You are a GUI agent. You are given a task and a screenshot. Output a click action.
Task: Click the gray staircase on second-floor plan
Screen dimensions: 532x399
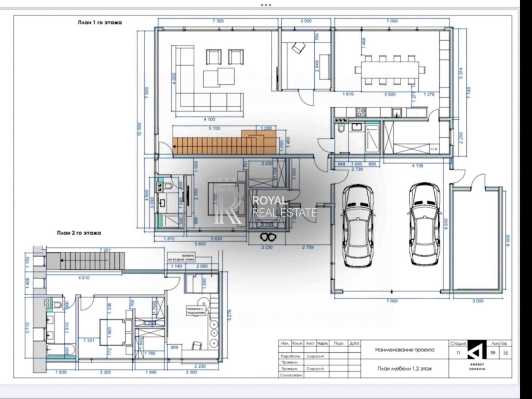(x=85, y=261)
